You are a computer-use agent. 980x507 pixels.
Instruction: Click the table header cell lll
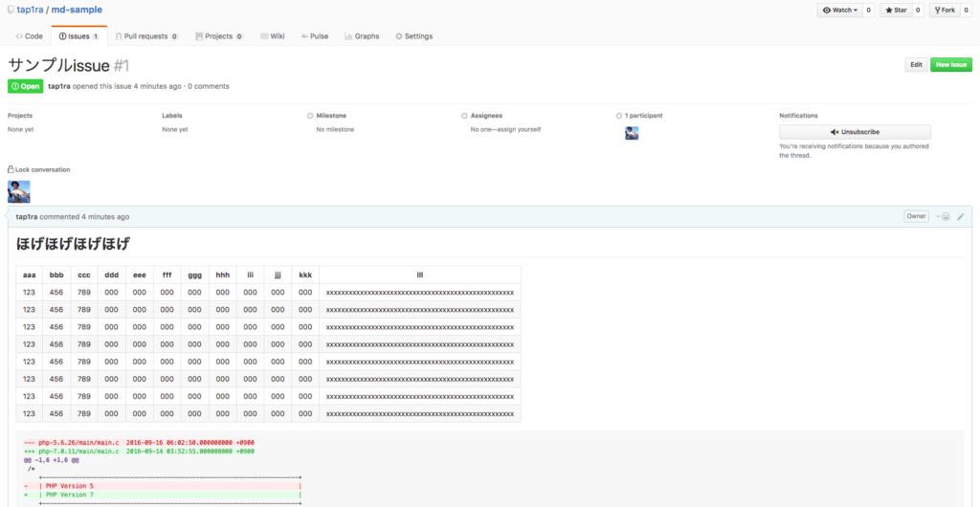click(420, 275)
